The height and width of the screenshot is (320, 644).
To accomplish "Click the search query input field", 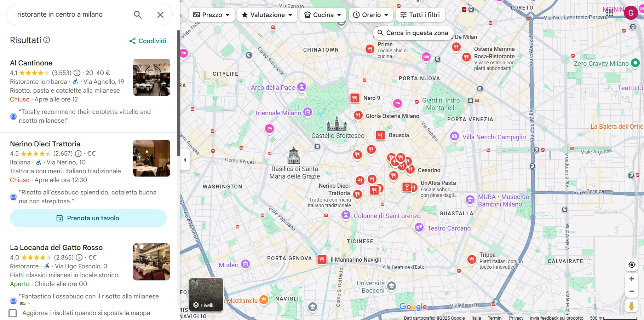I will [73, 14].
